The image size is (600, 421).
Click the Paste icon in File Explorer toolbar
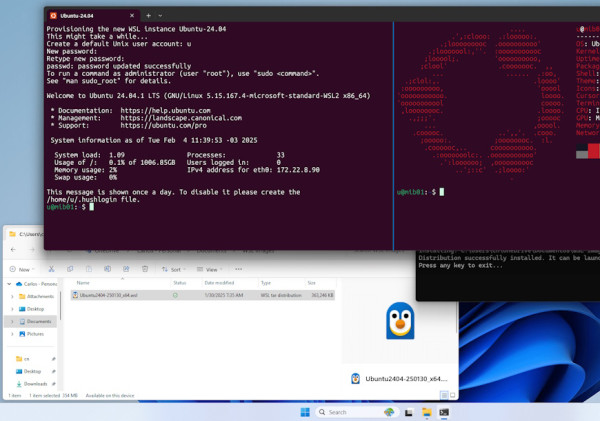click(x=89, y=269)
